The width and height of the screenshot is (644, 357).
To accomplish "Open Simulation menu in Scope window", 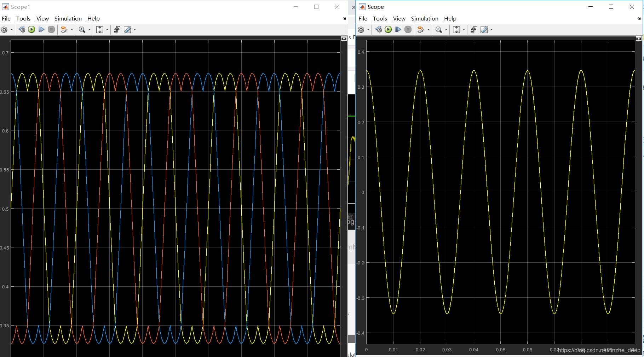I will coord(425,18).
